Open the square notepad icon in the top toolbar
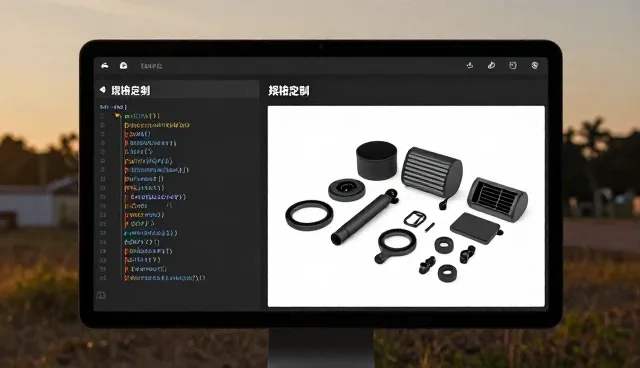 tap(513, 65)
